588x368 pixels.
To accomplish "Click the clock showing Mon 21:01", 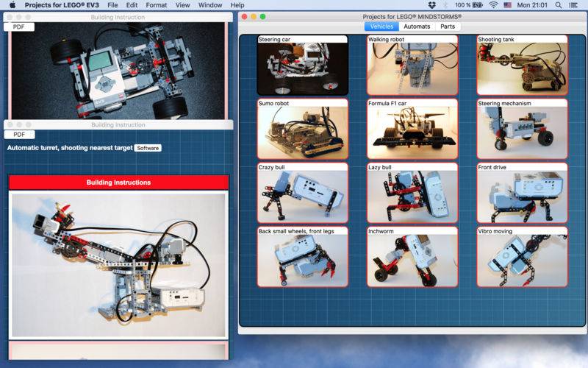I will [x=532, y=5].
